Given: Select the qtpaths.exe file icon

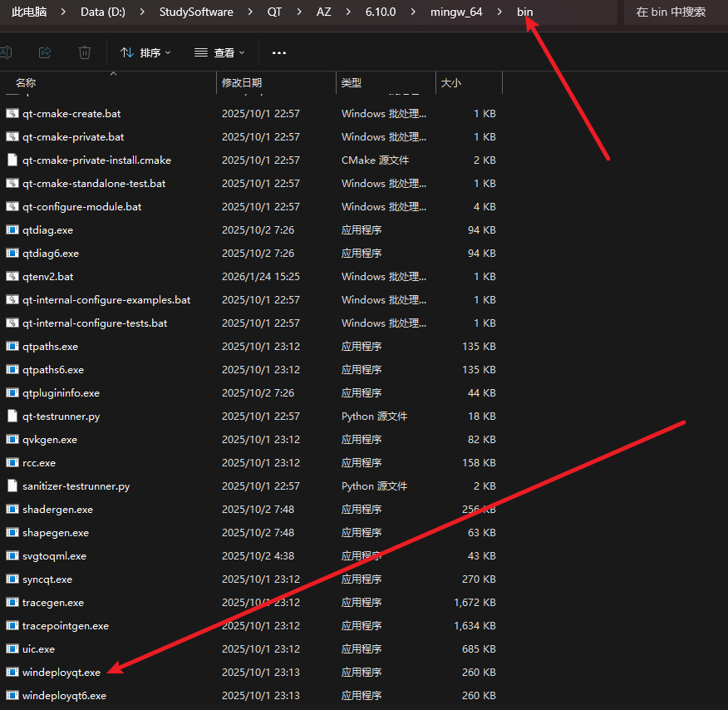Looking at the screenshot, I should [12, 347].
